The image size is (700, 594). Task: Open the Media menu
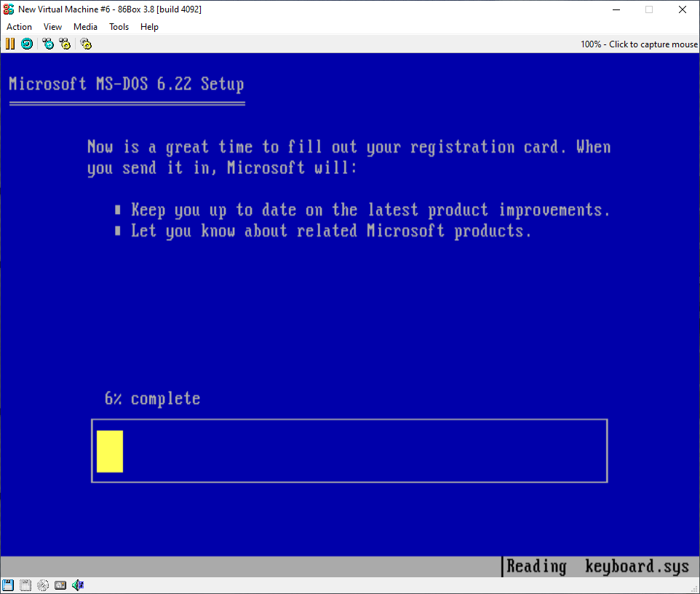[85, 27]
